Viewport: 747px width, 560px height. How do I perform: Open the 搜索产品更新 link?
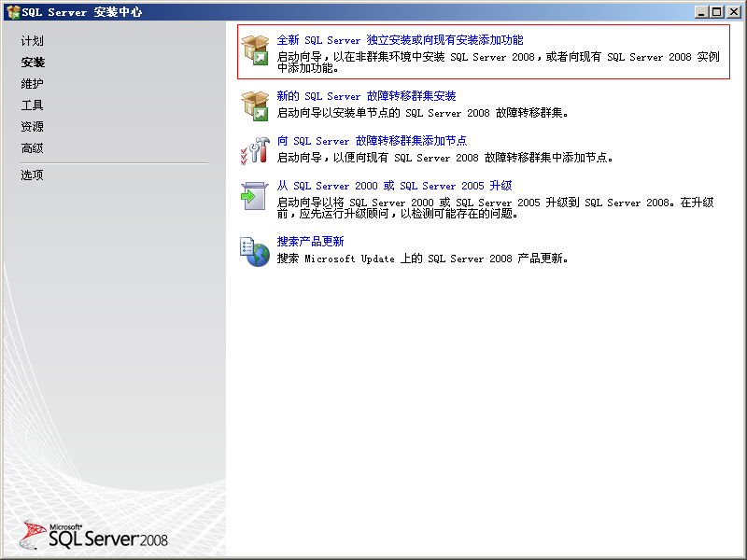[x=310, y=242]
